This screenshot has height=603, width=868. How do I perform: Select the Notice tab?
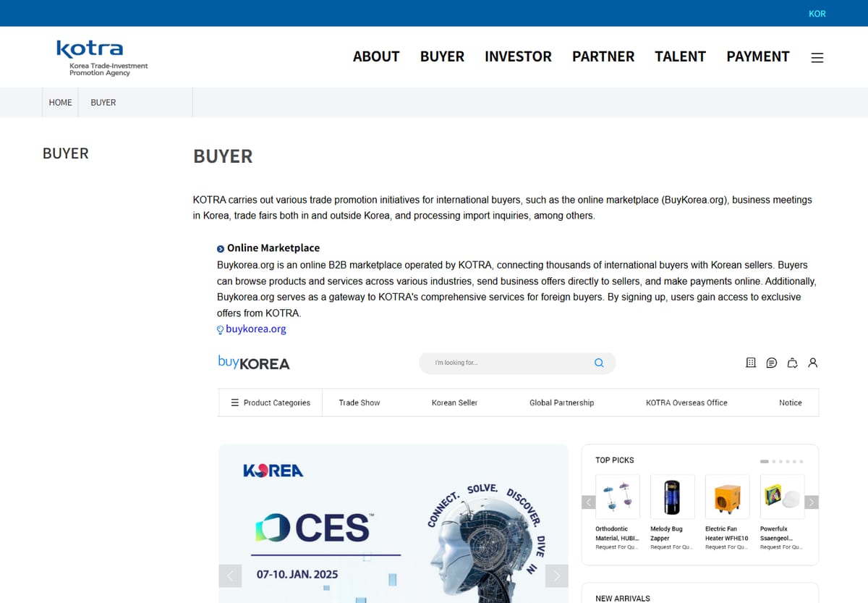coord(791,402)
